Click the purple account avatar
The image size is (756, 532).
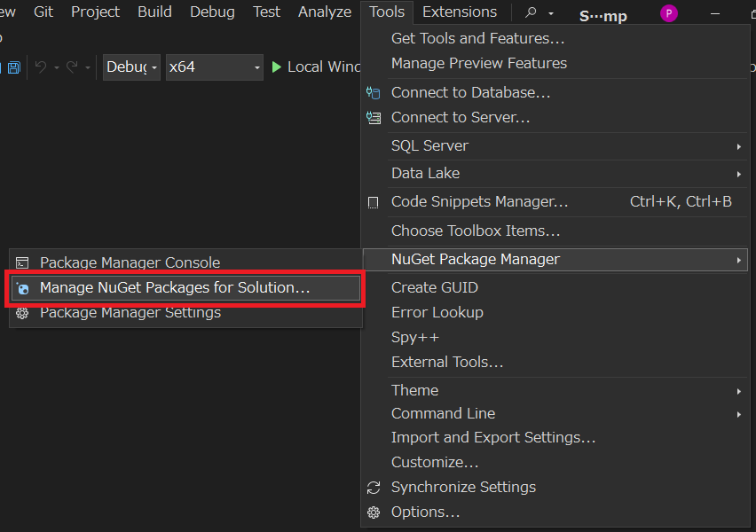tap(668, 13)
